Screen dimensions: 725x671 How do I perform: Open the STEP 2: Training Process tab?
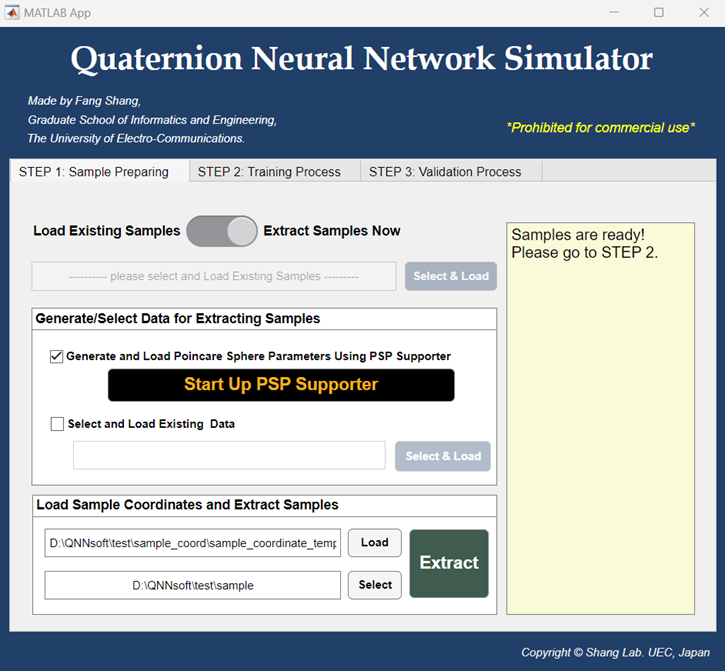pyautogui.click(x=275, y=172)
